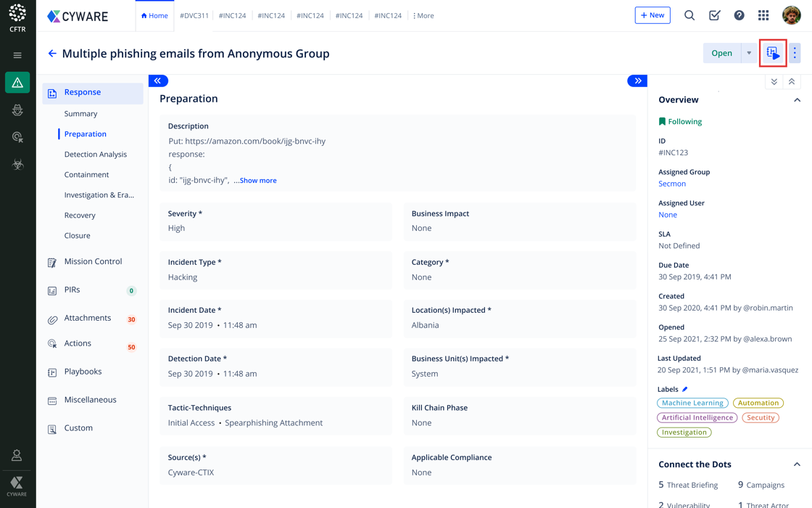Go back using the left arrow
Screen dimensions: 812x508
(52, 54)
